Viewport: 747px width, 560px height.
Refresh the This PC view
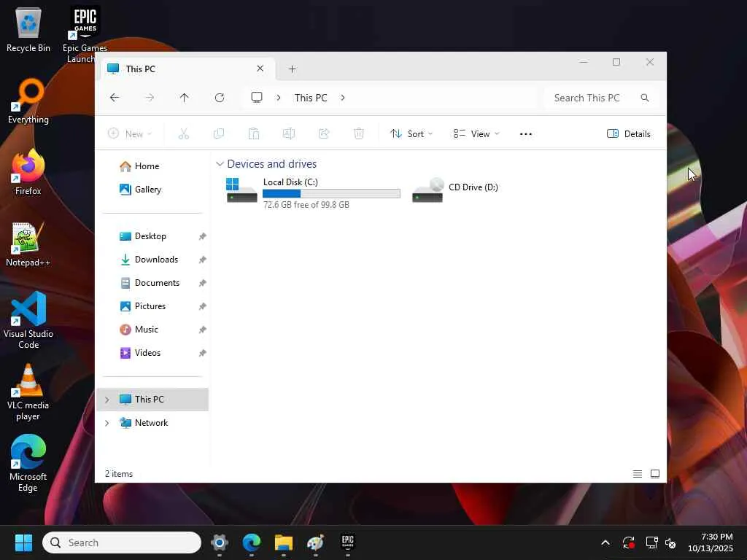coord(220,98)
